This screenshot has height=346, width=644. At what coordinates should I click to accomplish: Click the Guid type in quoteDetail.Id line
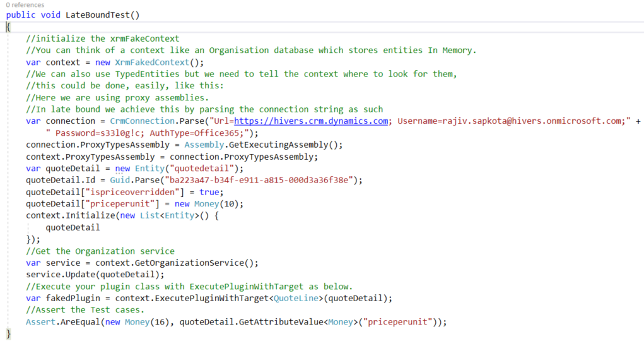[120, 181]
